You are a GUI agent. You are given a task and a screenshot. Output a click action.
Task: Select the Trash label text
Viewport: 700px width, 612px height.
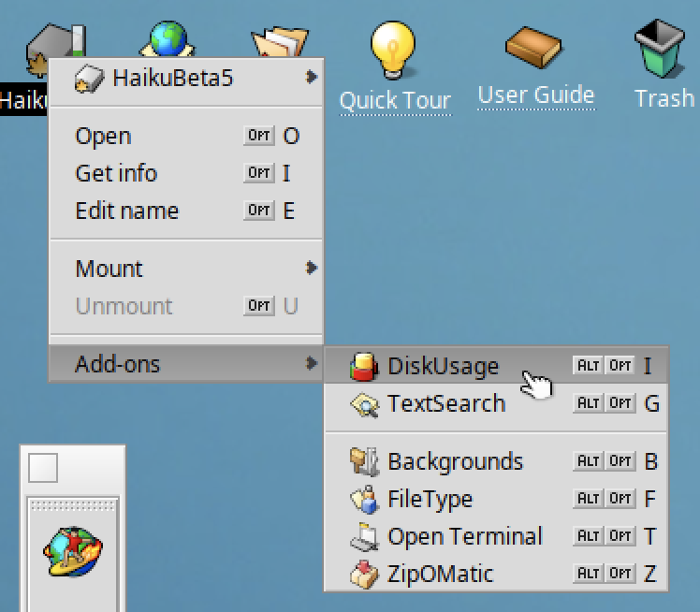(664, 98)
